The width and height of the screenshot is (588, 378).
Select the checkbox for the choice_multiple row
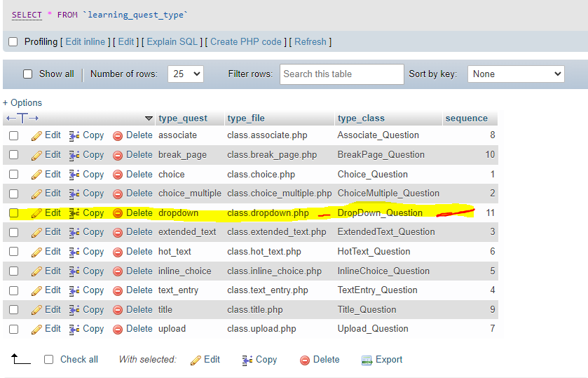coord(13,194)
